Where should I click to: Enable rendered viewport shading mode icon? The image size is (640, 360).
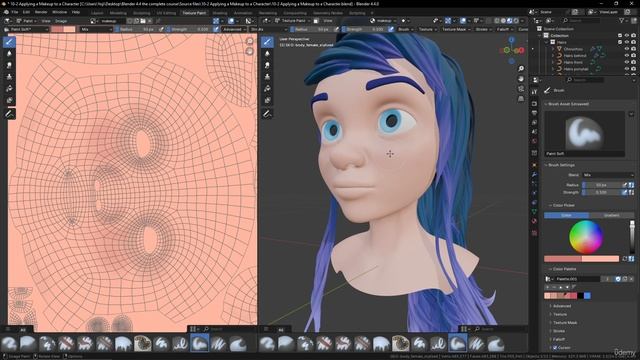516,20
